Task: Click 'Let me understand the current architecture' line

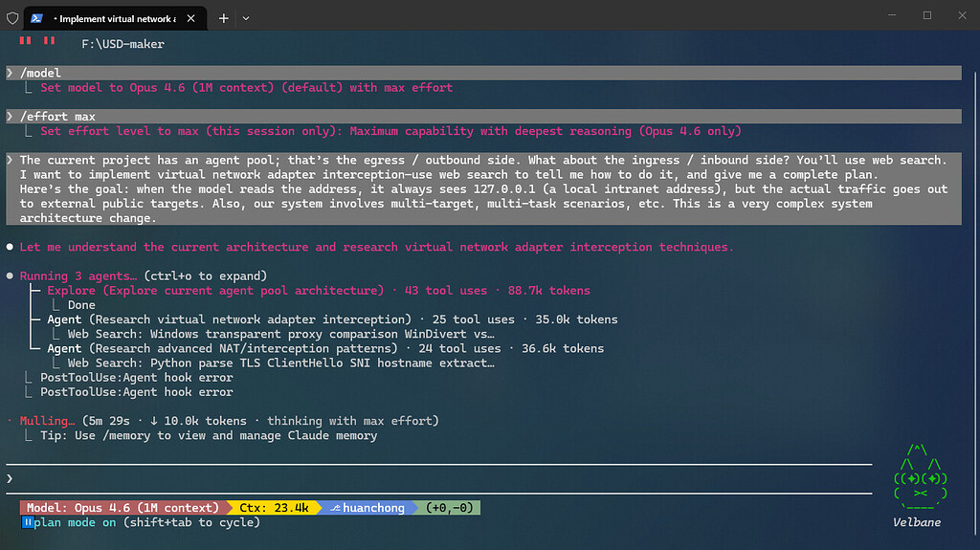Action: (x=376, y=247)
